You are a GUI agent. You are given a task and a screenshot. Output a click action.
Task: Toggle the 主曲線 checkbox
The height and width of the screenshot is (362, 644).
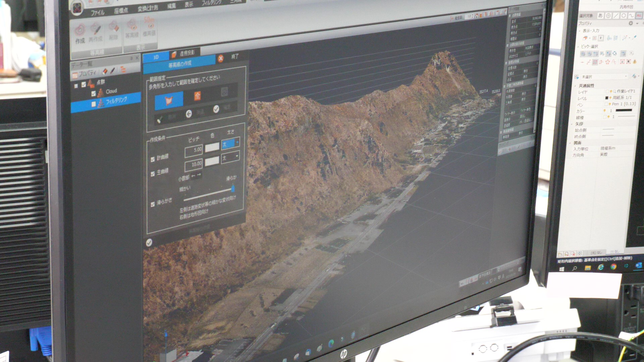click(153, 174)
